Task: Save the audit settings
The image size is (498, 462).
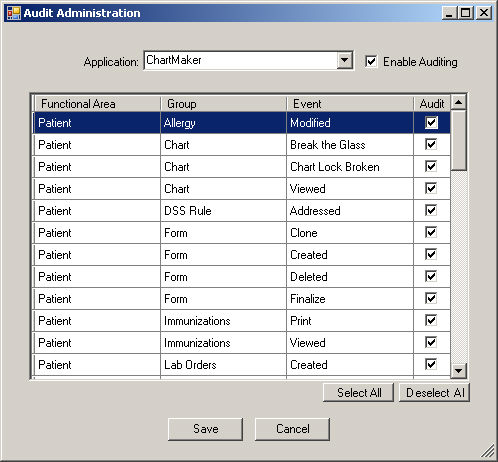Action: pyautogui.click(x=206, y=429)
